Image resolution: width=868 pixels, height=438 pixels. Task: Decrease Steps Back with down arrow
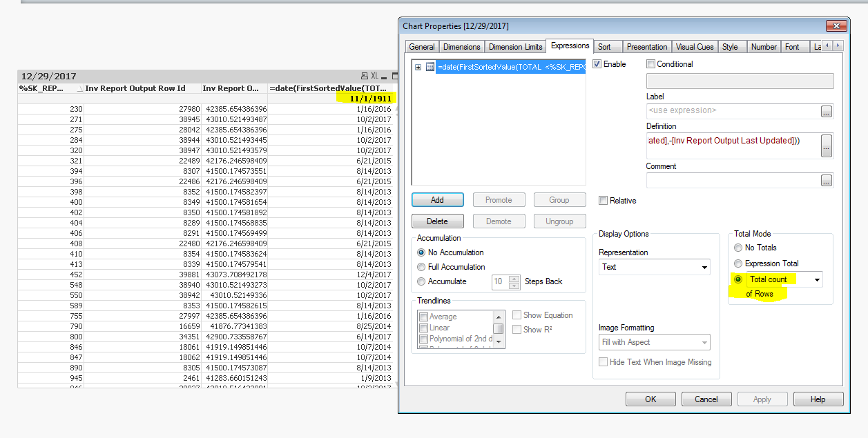pos(514,285)
